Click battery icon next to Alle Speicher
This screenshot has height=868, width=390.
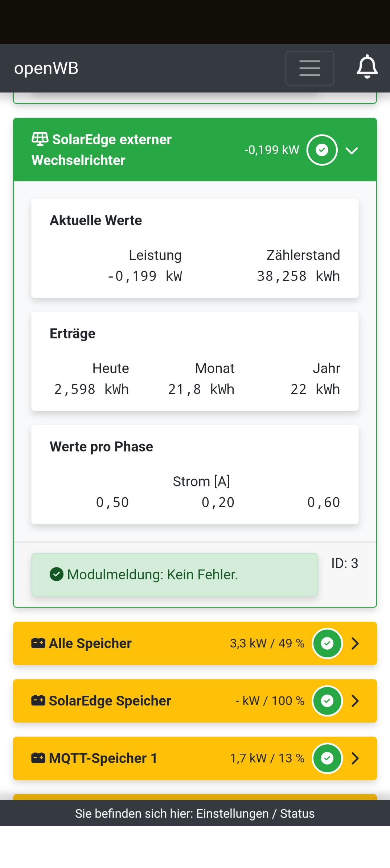[38, 643]
